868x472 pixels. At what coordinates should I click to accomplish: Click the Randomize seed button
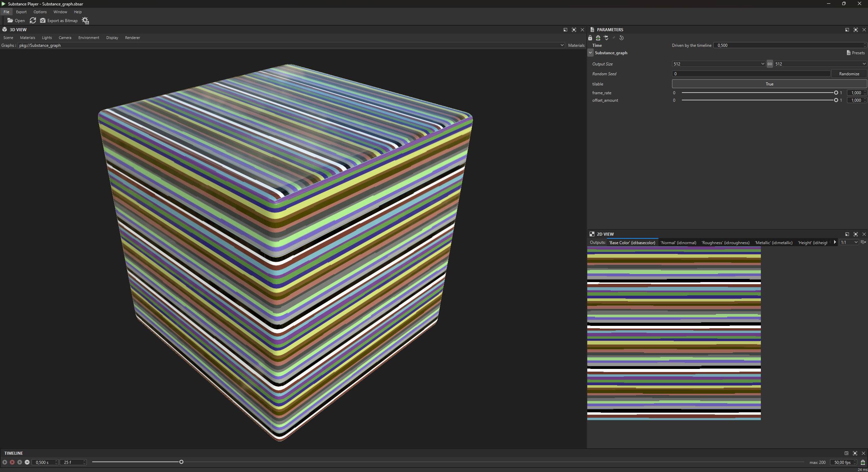coord(849,74)
